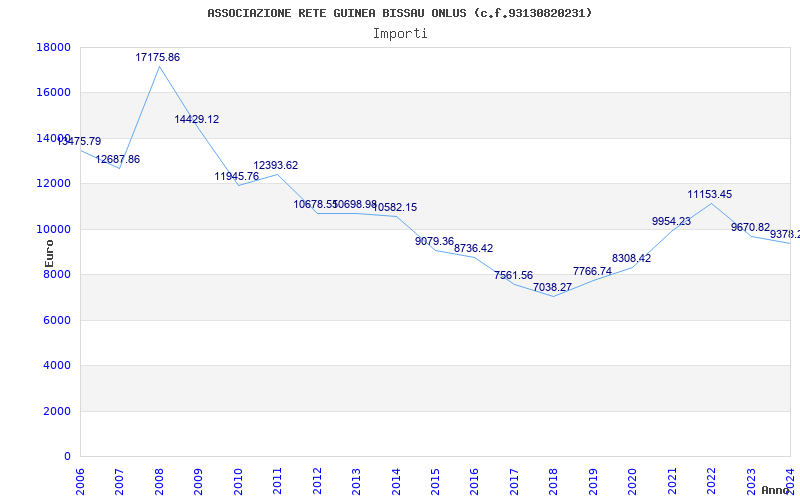Click the 2013 x-axis year label
This screenshot has height=500, width=800.
357,481
